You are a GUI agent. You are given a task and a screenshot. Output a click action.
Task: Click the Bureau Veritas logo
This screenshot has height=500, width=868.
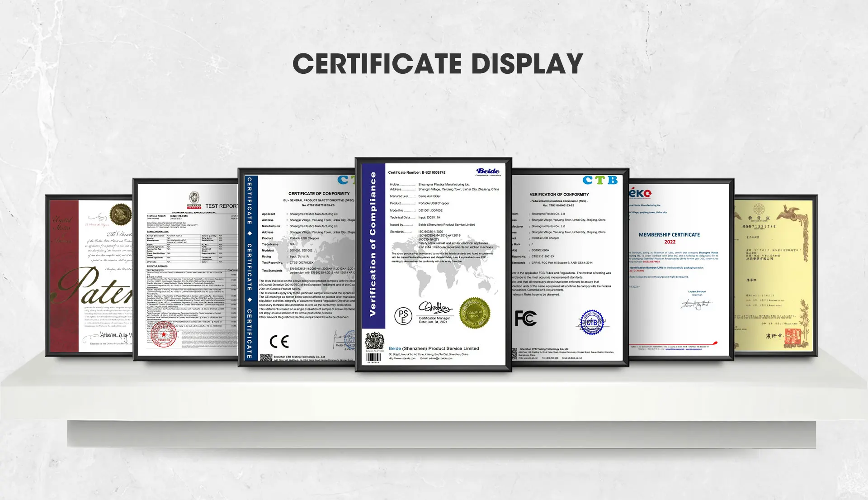[194, 200]
